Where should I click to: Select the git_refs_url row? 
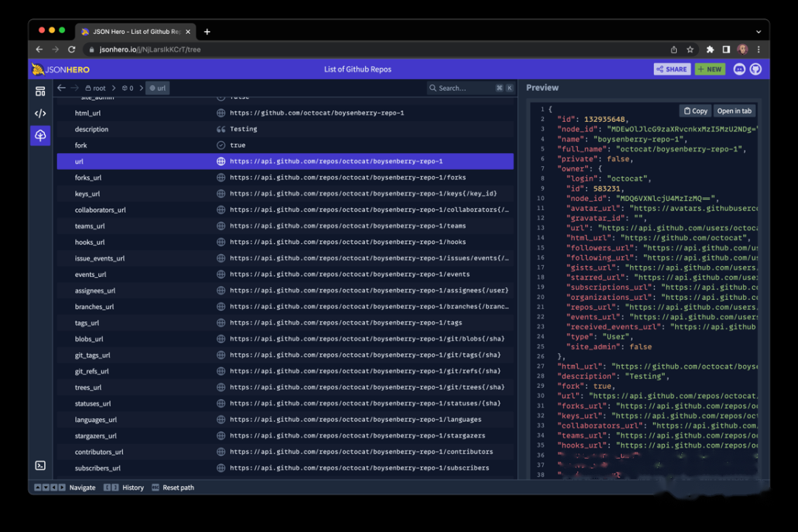coord(285,371)
